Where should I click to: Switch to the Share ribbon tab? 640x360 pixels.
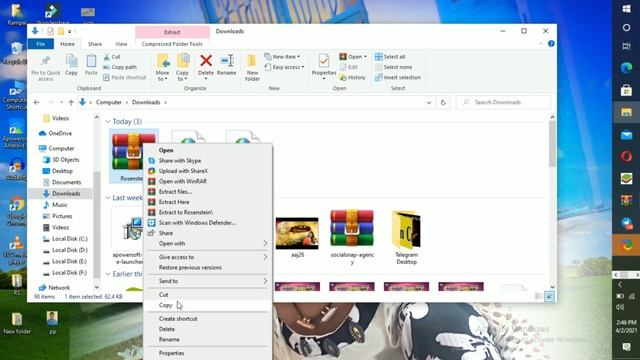95,44
